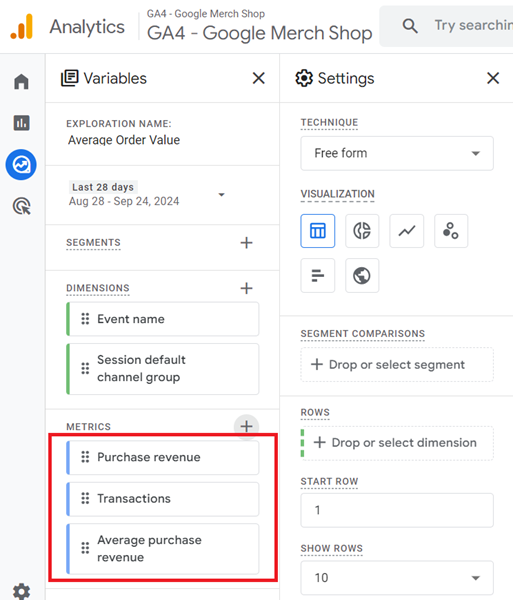The width and height of the screenshot is (513, 600).
Task: Click Drop or select dimension in Rows
Action: (397, 443)
